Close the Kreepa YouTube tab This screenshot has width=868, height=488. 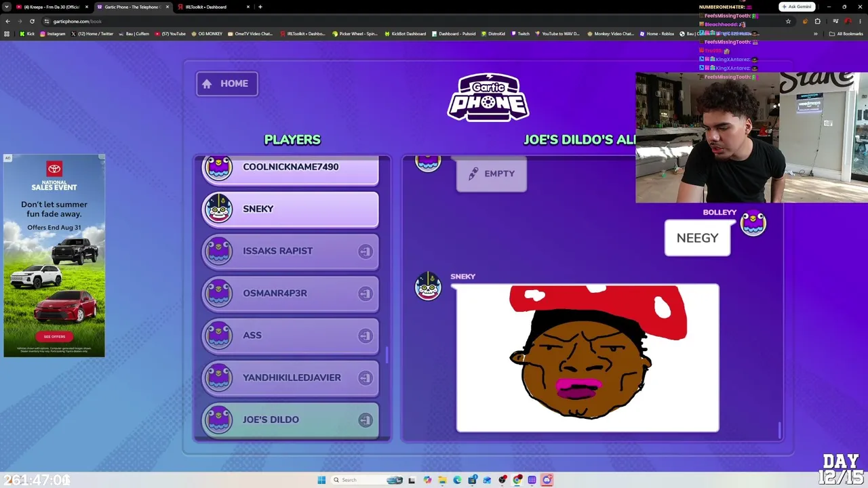87,7
